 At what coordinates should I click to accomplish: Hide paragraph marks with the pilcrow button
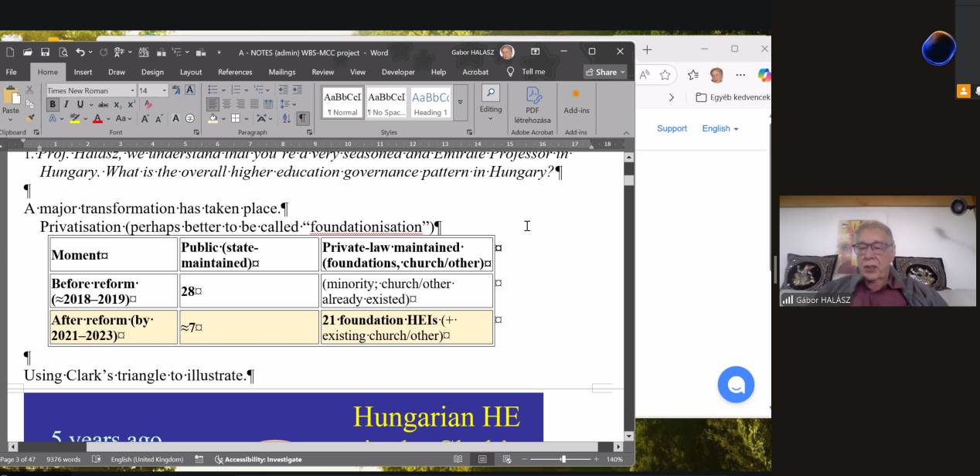[303, 118]
